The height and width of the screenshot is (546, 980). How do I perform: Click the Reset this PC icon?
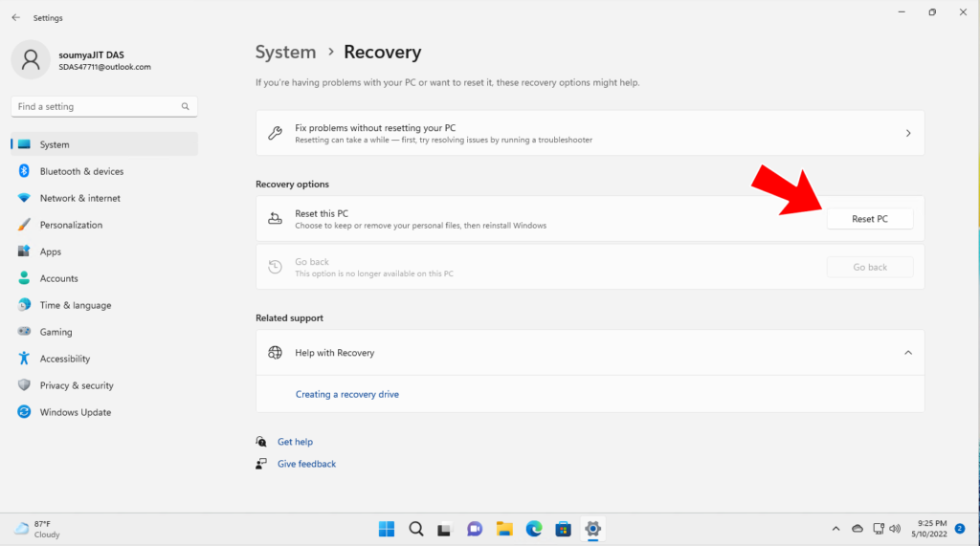pos(275,219)
